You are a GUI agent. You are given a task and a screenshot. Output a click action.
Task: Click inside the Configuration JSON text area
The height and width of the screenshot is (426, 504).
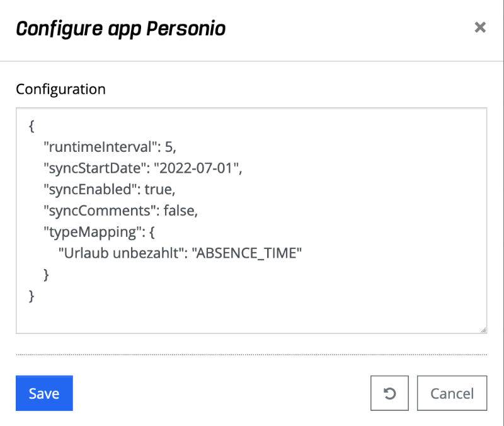click(251, 221)
